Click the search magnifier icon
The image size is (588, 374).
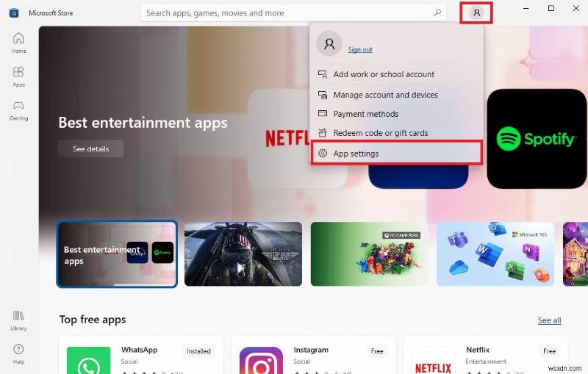(437, 12)
